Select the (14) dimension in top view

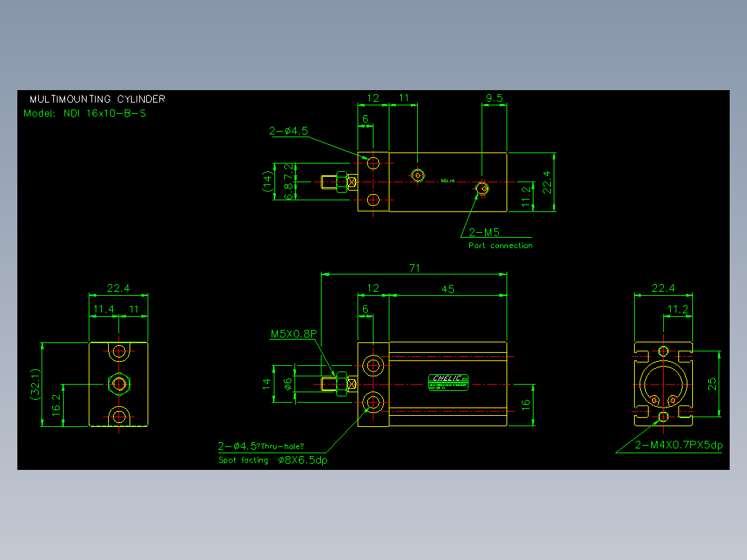tap(267, 181)
